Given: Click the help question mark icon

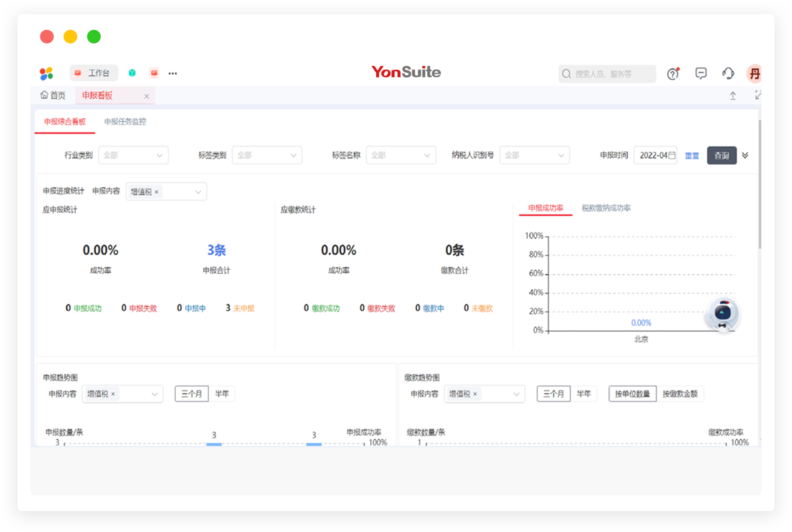Looking at the screenshot, I should [x=673, y=73].
